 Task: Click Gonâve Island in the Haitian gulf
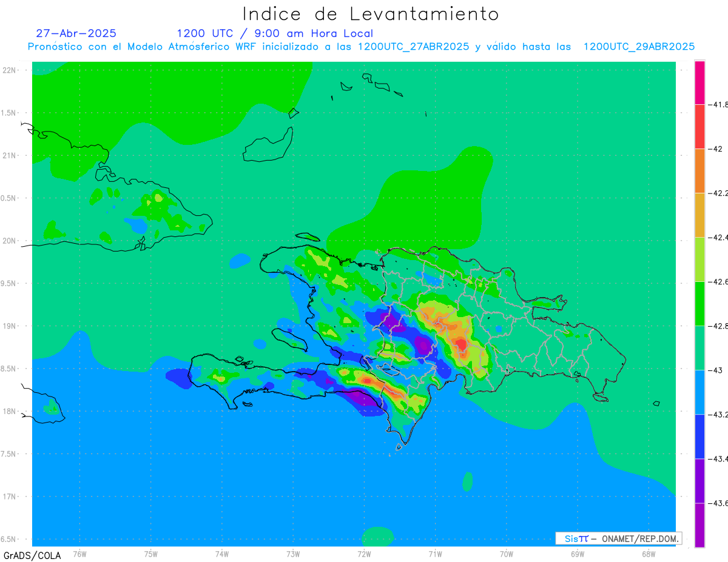[x=289, y=338]
